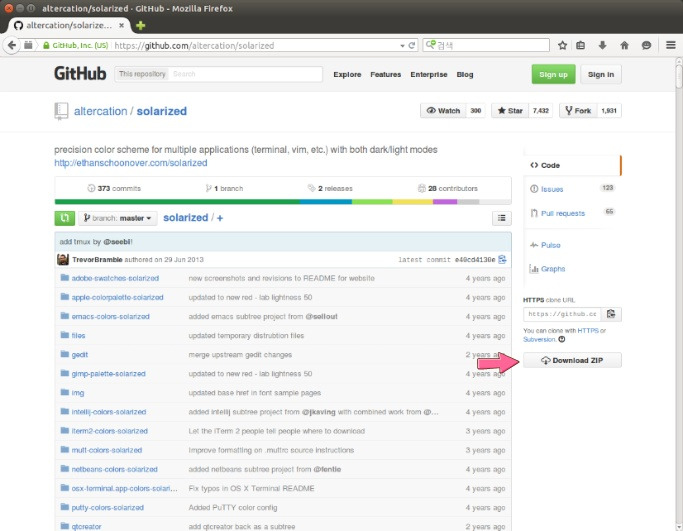Open Blog in GitHub header
Screen dimensions: 683x531
tap(465, 74)
